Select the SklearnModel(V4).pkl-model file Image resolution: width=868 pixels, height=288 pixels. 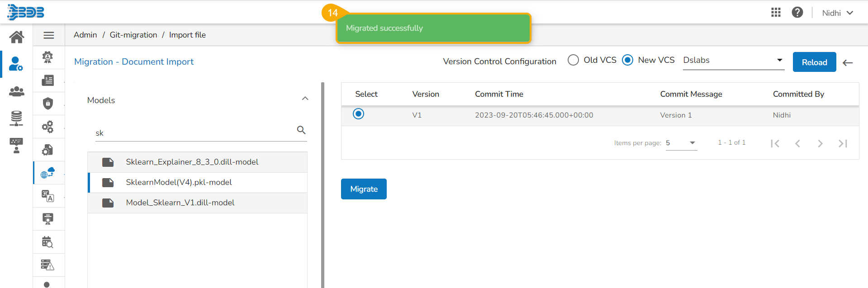tap(179, 182)
